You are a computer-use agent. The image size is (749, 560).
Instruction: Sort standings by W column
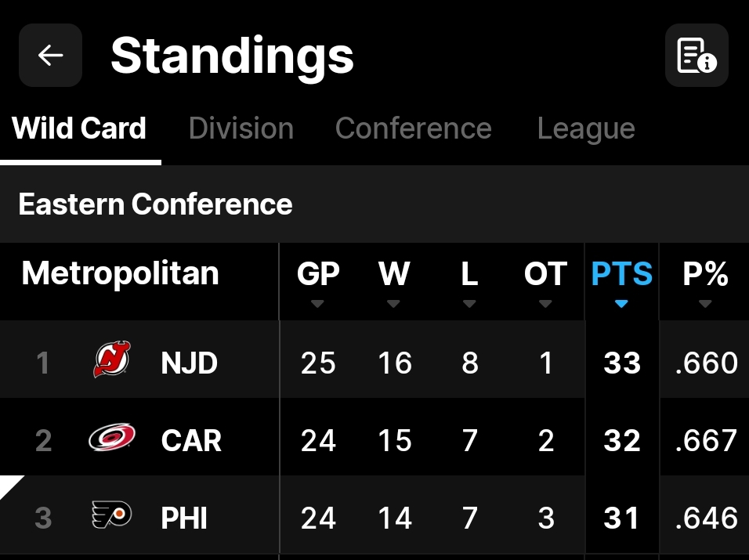(393, 280)
